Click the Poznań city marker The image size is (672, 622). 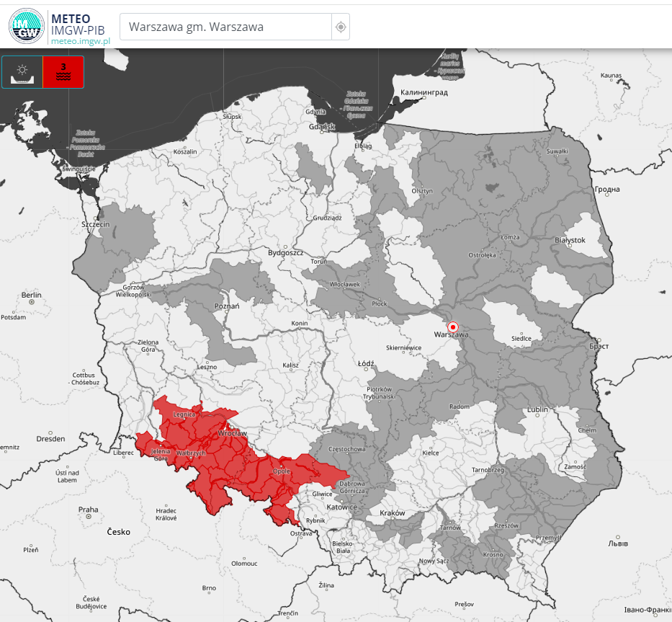[x=225, y=311]
